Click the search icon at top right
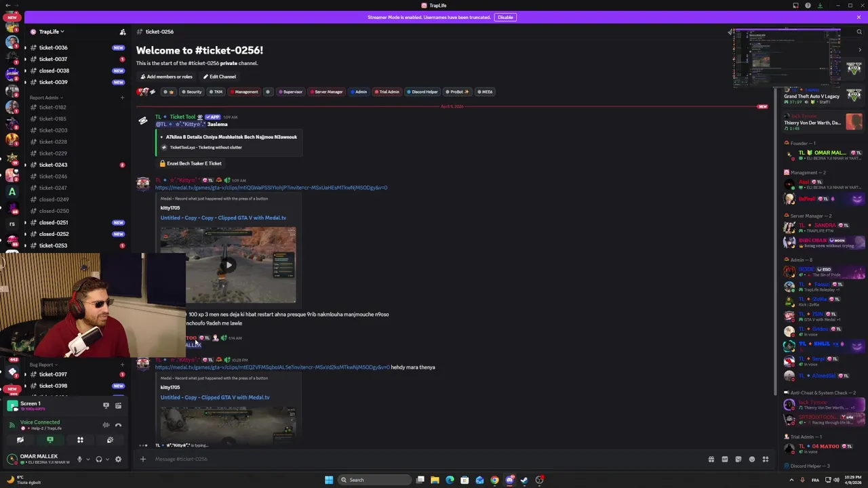The image size is (868, 488). (859, 32)
